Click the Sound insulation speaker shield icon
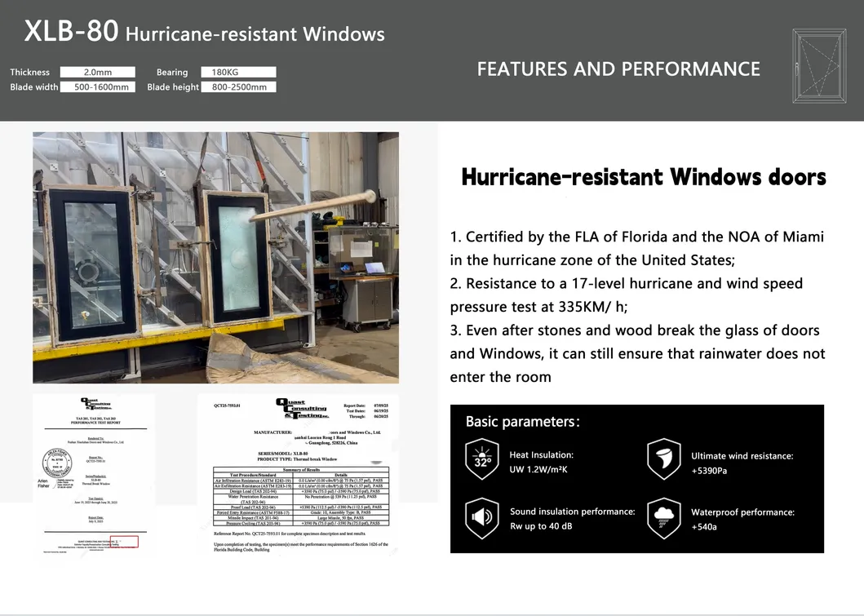The height and width of the screenshot is (616, 864). [x=482, y=518]
